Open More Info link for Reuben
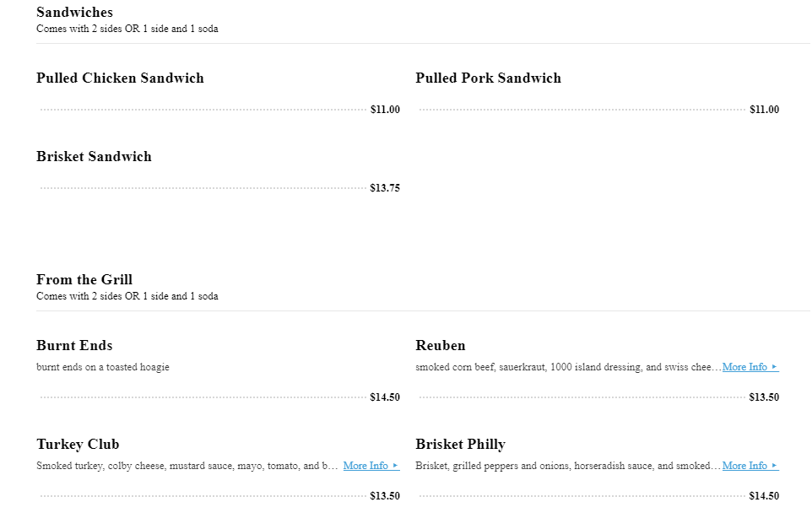The width and height of the screenshot is (812, 529). pyautogui.click(x=744, y=367)
